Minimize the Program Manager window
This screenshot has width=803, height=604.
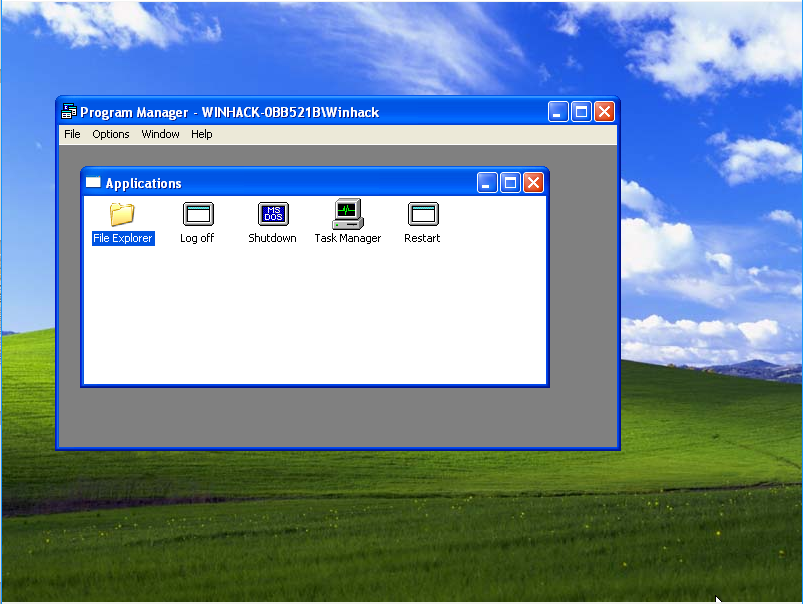pyautogui.click(x=558, y=112)
